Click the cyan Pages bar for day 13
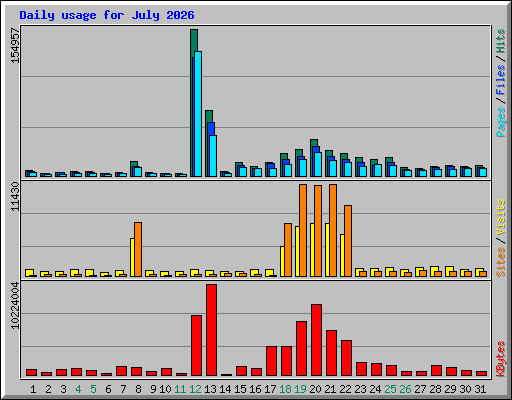The height and width of the screenshot is (400, 512). coord(213,156)
